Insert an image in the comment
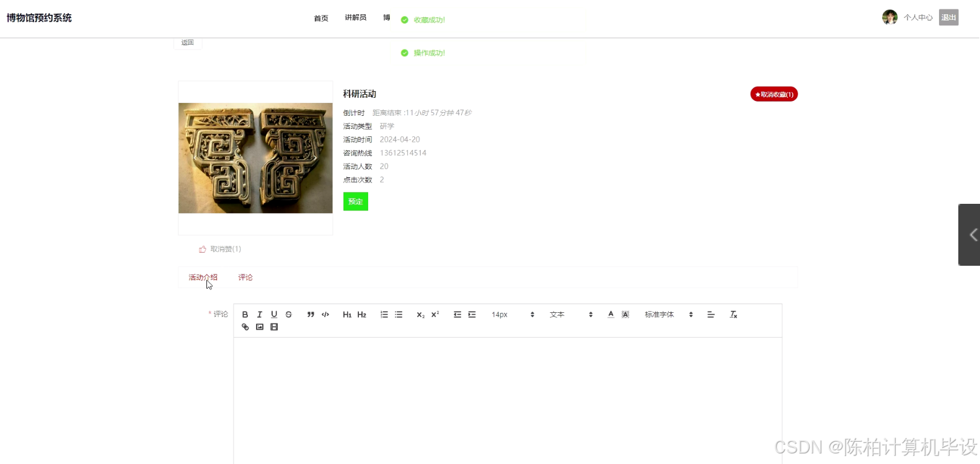The height and width of the screenshot is (464, 980). pyautogui.click(x=260, y=327)
